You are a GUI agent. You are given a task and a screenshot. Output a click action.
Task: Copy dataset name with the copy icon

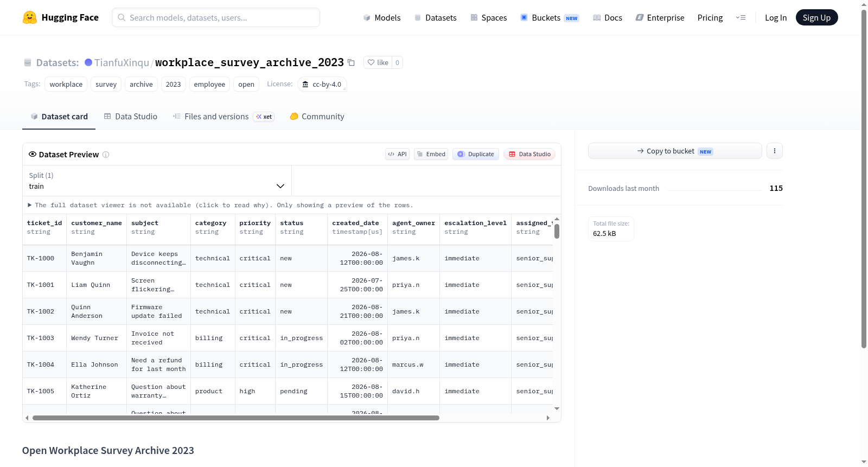(351, 62)
